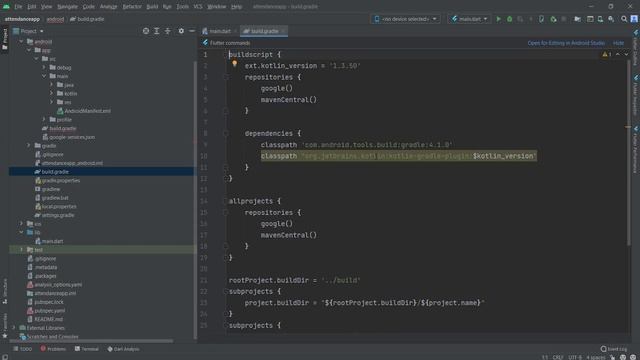640x360 pixels.
Task: Expand the gradle folder
Action: click(x=29, y=145)
